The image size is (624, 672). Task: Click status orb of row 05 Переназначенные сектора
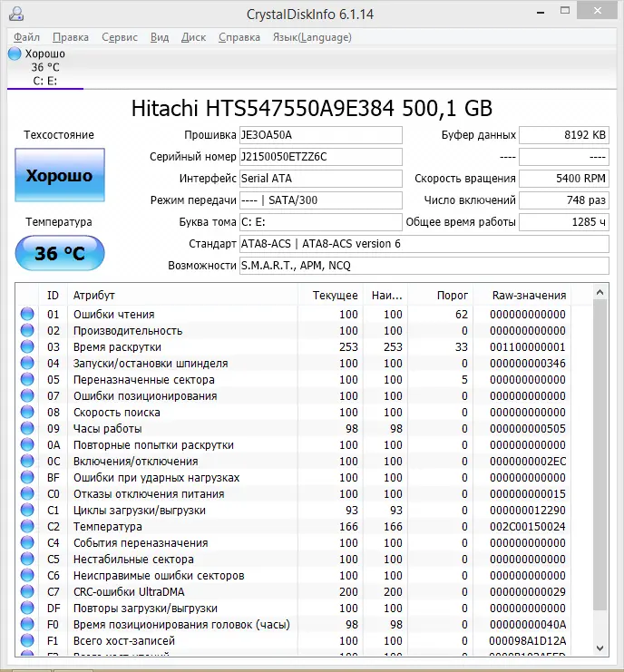tap(27, 379)
